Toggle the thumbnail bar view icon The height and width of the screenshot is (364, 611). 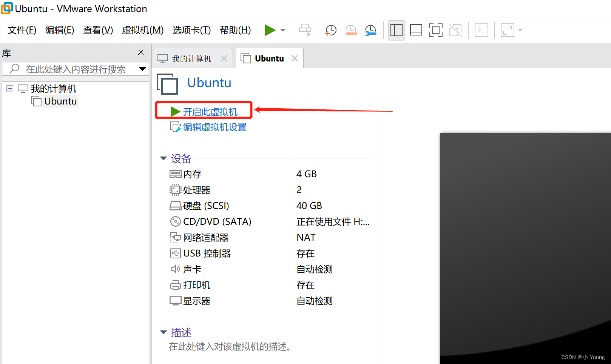coord(416,30)
